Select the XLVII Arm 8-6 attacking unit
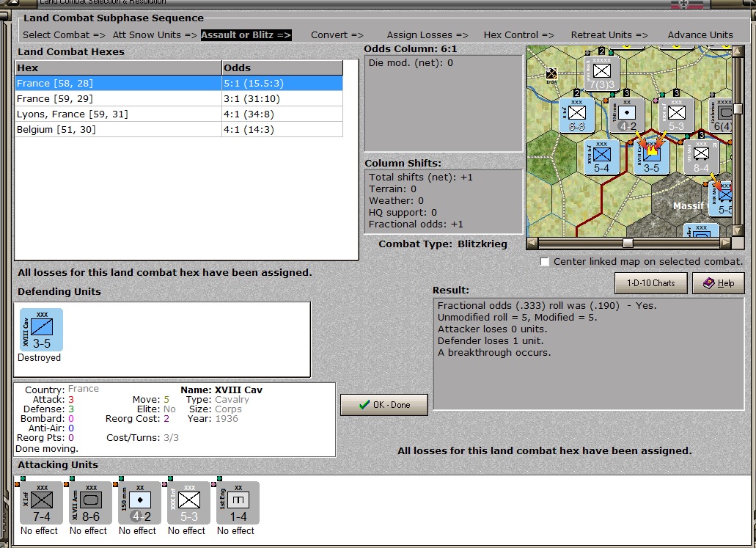756x548 pixels. 91,503
